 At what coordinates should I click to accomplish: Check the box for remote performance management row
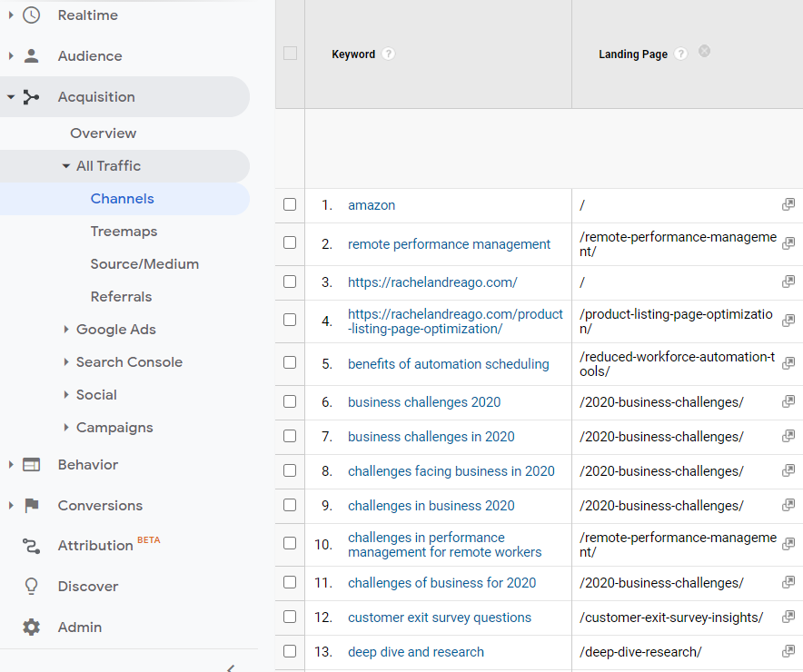(290, 242)
